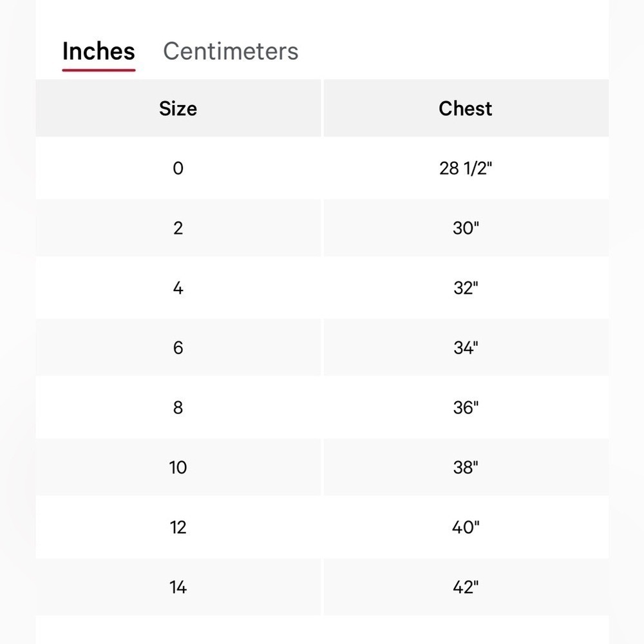
Task: Switch to the Inches tab
Action: (99, 52)
